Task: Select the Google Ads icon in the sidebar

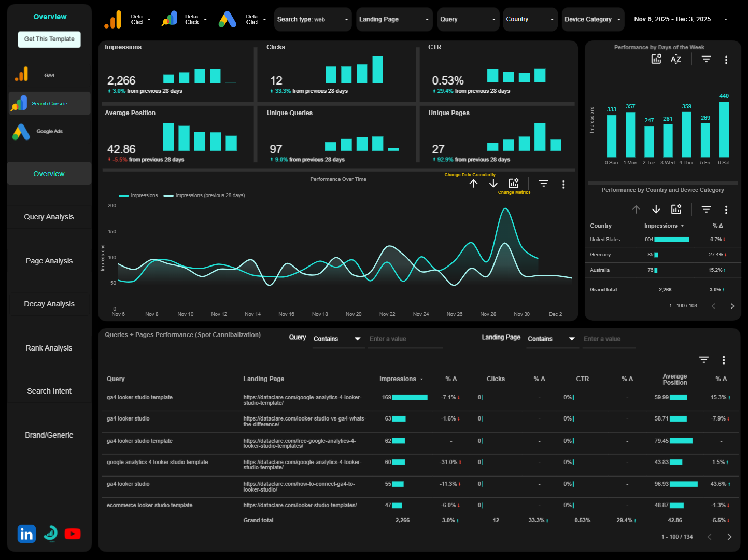Action: [21, 131]
